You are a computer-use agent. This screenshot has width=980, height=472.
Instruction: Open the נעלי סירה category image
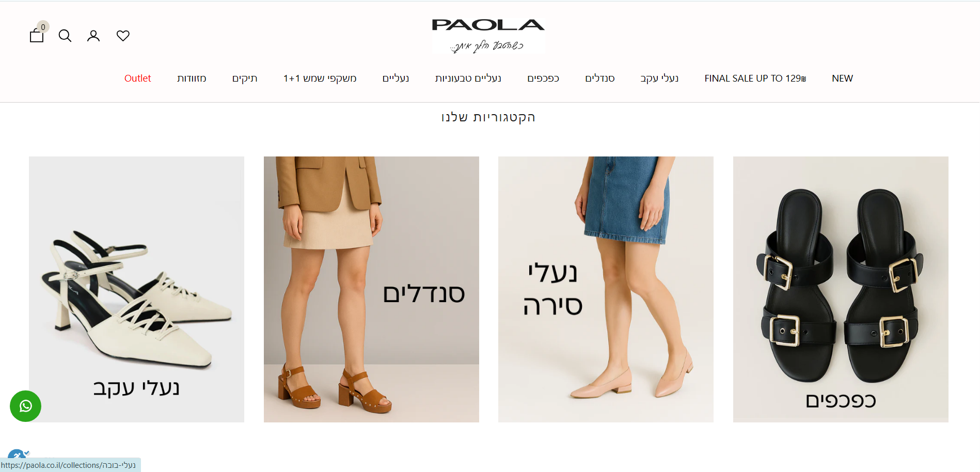pyautogui.click(x=606, y=289)
